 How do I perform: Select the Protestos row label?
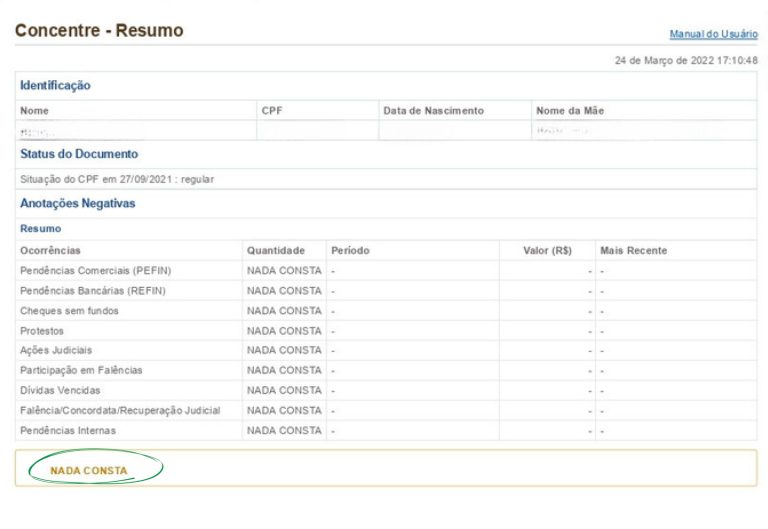coord(43,331)
